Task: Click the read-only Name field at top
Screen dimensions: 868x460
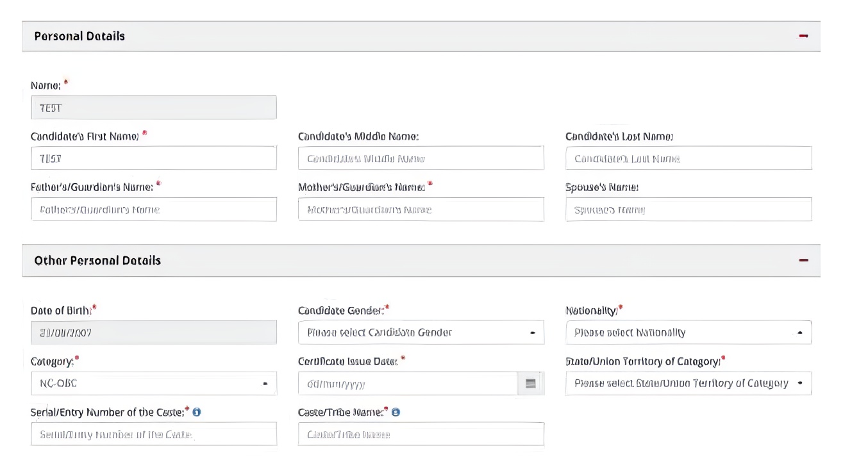Action: click(153, 108)
